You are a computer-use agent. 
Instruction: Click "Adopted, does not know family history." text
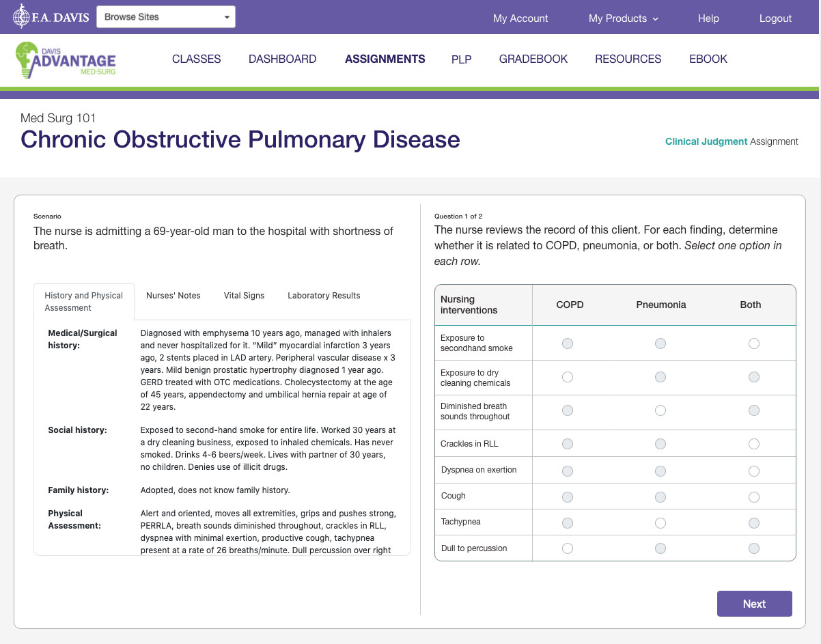(215, 490)
